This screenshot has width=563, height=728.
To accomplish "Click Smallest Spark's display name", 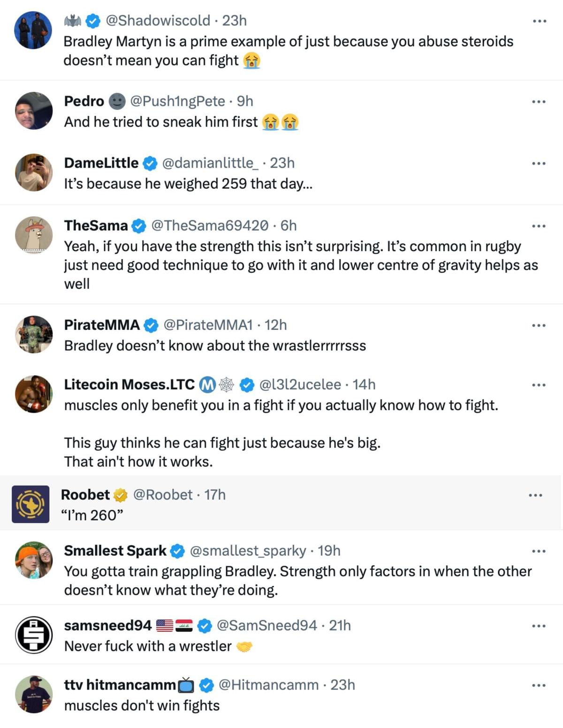I will point(115,551).
